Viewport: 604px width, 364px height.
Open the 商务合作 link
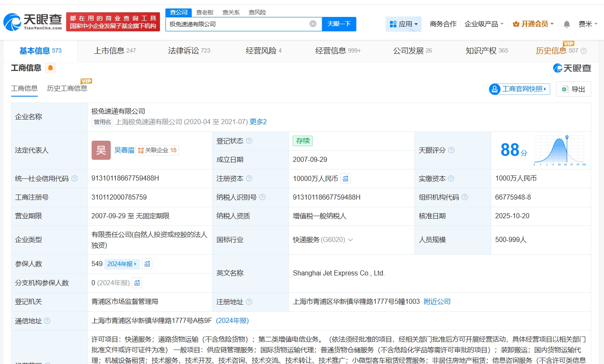click(443, 24)
